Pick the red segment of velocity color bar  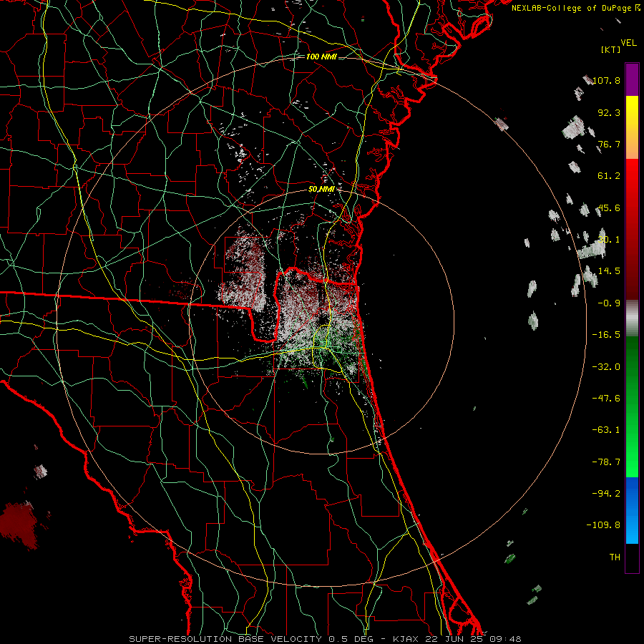(x=632, y=229)
